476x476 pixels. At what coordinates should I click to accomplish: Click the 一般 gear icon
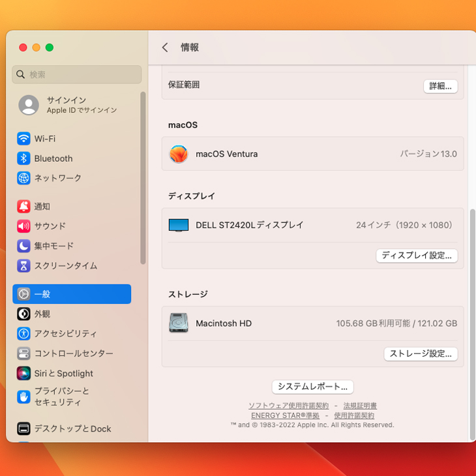click(x=23, y=294)
